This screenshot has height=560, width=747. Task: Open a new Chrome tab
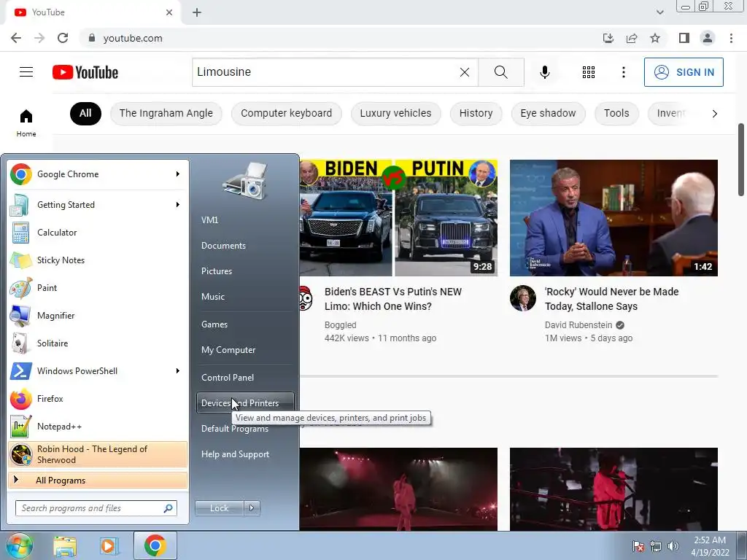tap(197, 12)
